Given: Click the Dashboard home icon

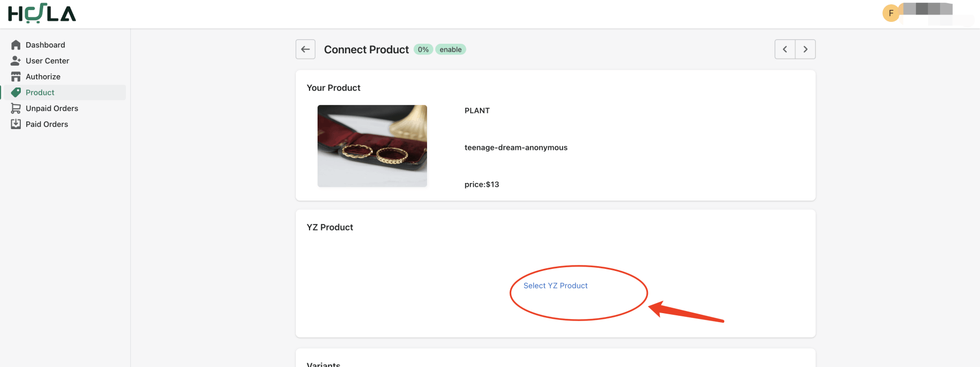Looking at the screenshot, I should (16, 45).
